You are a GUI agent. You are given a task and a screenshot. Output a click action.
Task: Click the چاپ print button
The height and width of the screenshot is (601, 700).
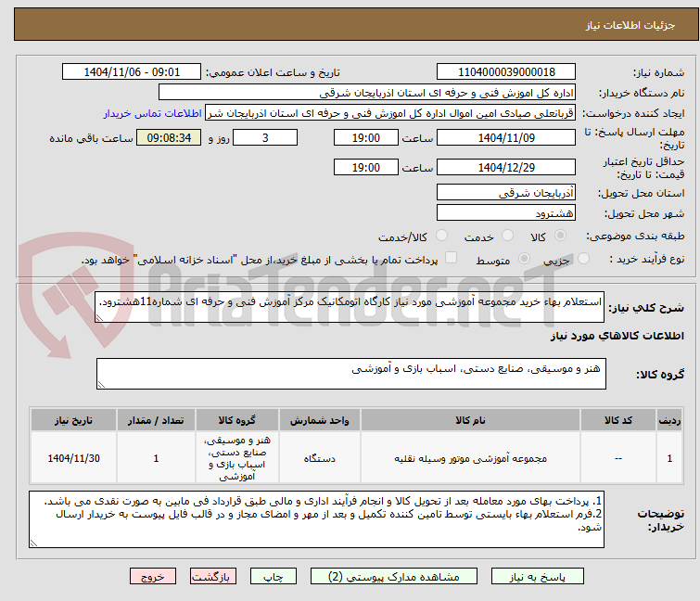[x=274, y=576]
